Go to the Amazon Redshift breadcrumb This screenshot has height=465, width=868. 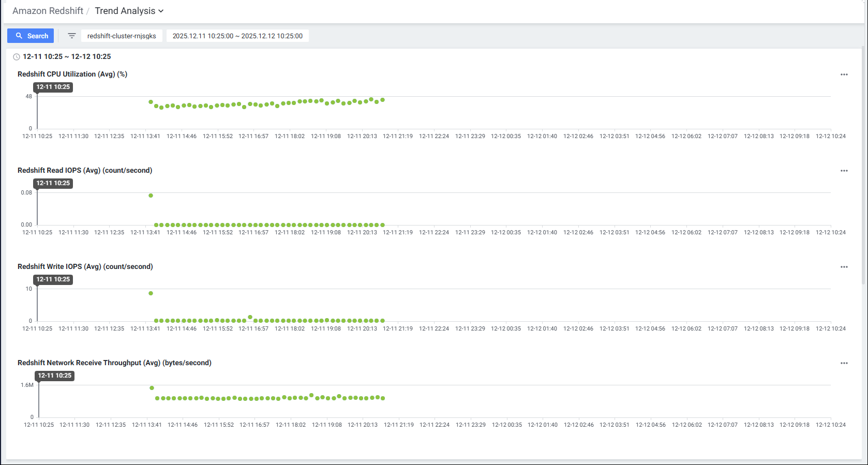tap(48, 11)
